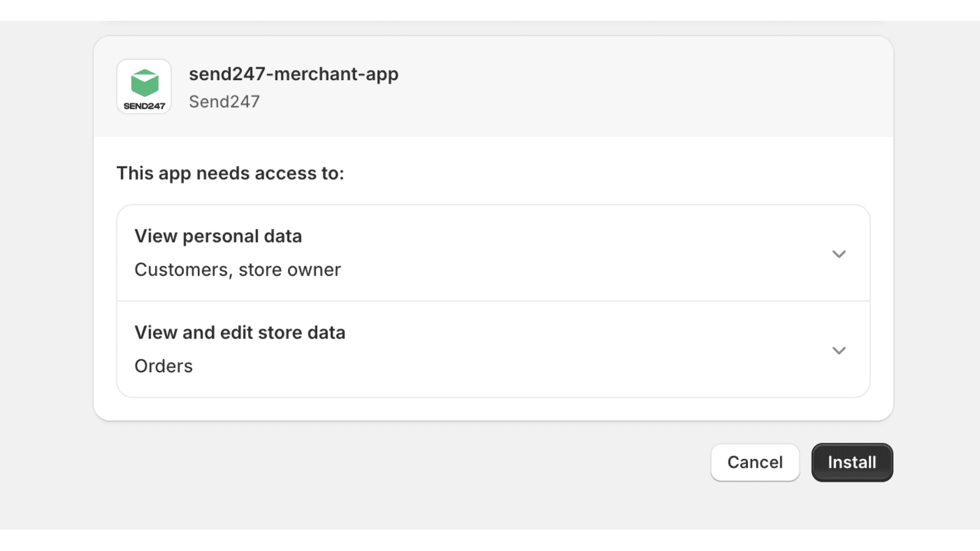980x551 pixels.
Task: Expand the View and edit store data chevron
Action: point(839,350)
